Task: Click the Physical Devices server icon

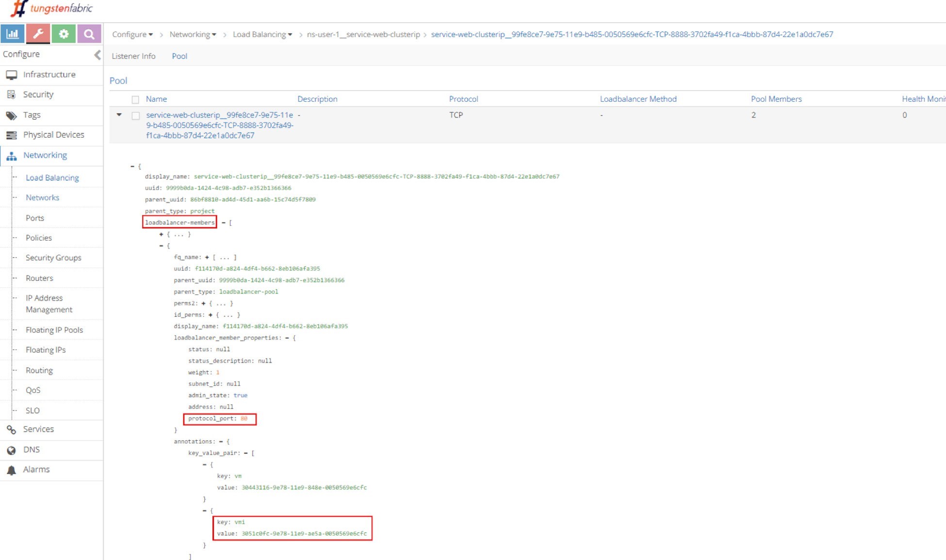Action: (11, 135)
